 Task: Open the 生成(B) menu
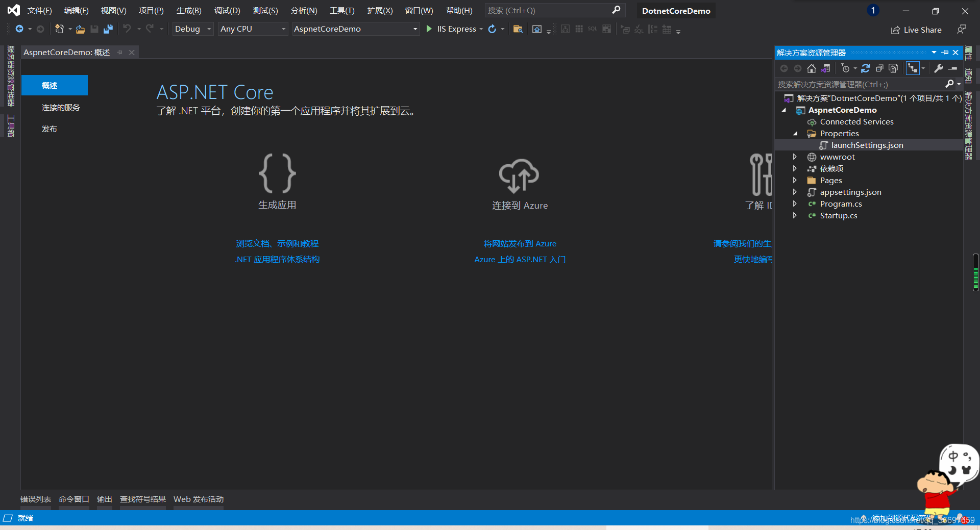189,11
